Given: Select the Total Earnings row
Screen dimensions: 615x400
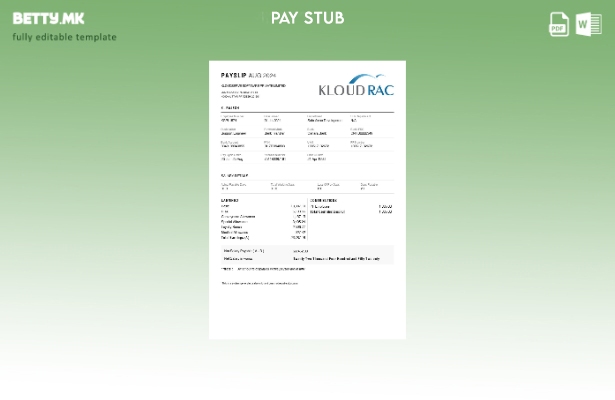Looking at the screenshot, I should click(263, 238).
